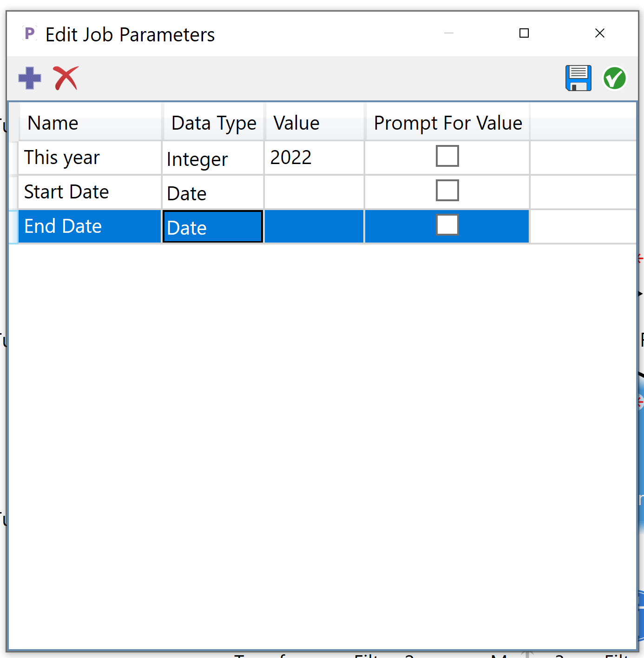Maximize the Edit Job Parameters window
The height and width of the screenshot is (658, 644).
(x=524, y=33)
